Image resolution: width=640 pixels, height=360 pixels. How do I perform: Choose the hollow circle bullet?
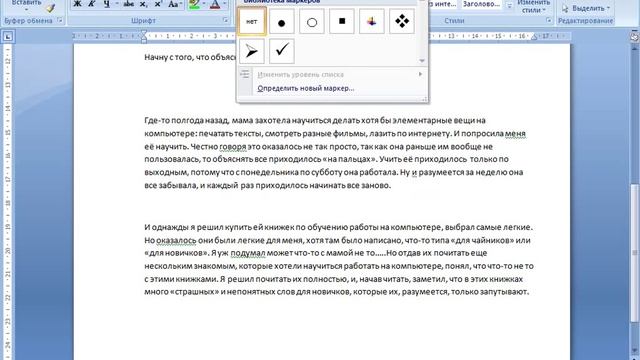click(x=312, y=21)
